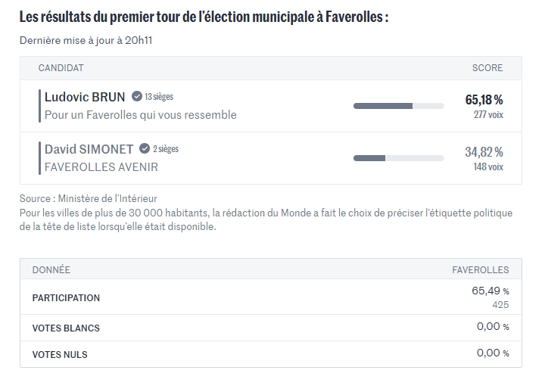
Task: Click the 34,82 % score value
Action: point(484,152)
